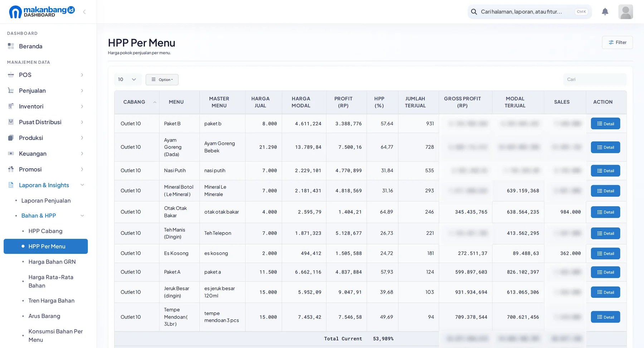This screenshot has width=644, height=348.
Task: Open Arus Barang
Action: coord(44,316)
